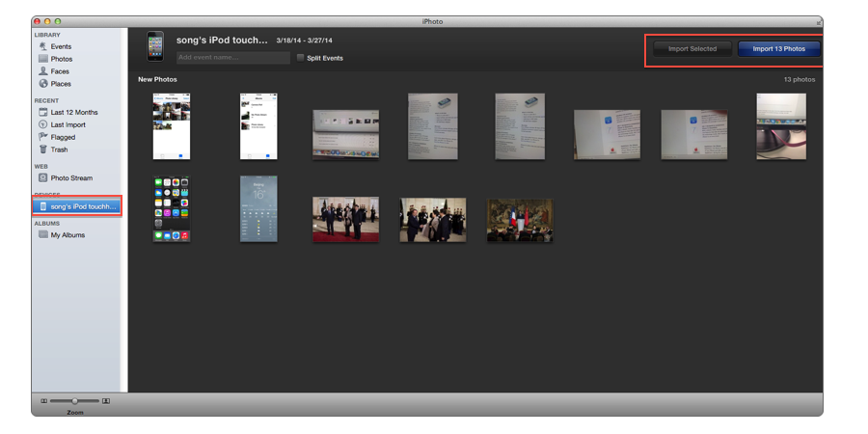
Task: Open Events in the Library sidebar
Action: click(x=61, y=46)
